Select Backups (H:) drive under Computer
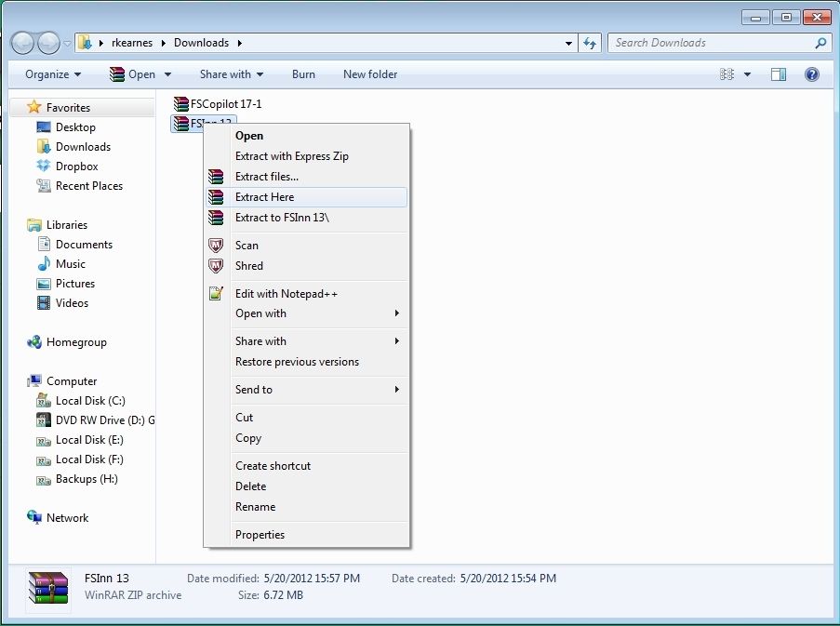The width and height of the screenshot is (840, 626). 87,479
